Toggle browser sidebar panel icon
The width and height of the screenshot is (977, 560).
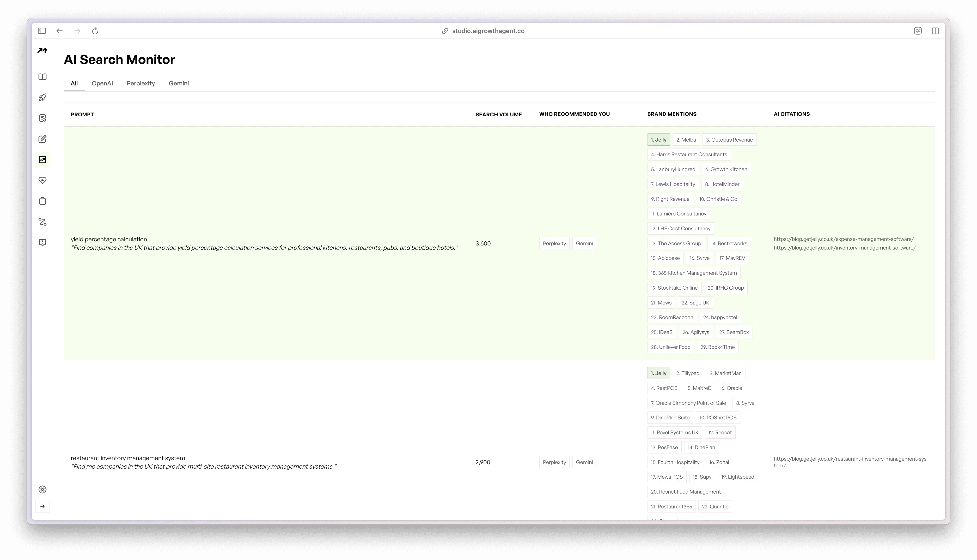click(x=42, y=31)
